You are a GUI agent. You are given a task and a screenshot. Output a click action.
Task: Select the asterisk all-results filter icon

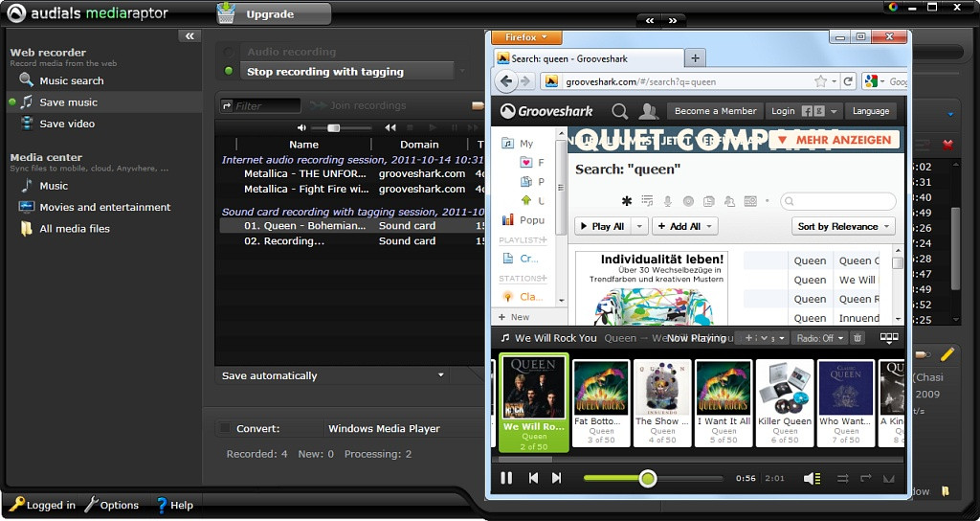[x=626, y=201]
